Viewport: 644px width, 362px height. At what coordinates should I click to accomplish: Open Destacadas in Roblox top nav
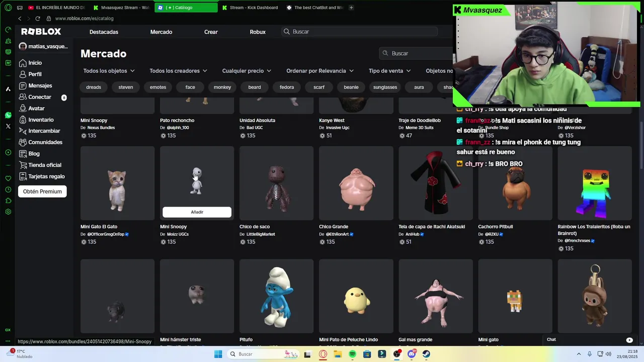click(x=104, y=32)
